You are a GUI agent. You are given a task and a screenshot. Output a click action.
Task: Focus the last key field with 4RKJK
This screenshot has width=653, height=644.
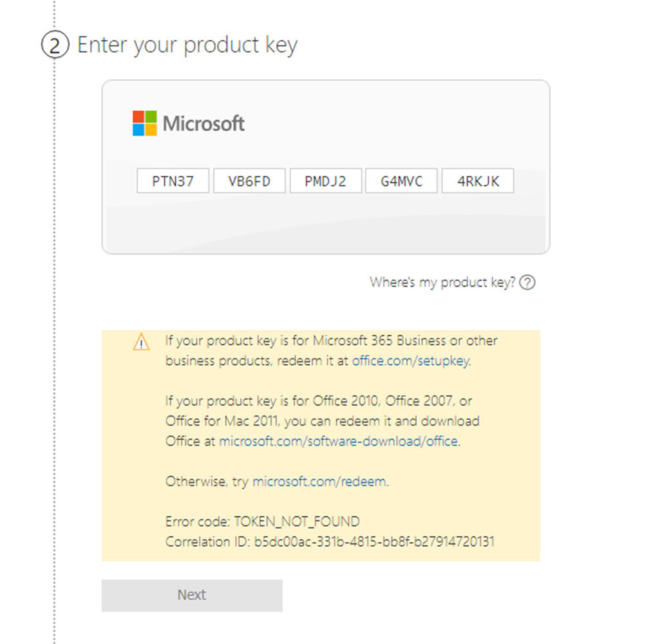478,181
